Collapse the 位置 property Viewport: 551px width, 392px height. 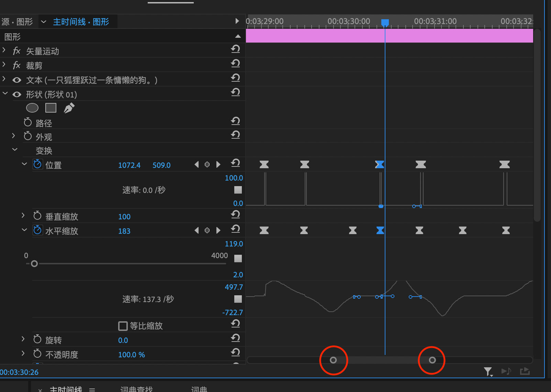coord(24,164)
